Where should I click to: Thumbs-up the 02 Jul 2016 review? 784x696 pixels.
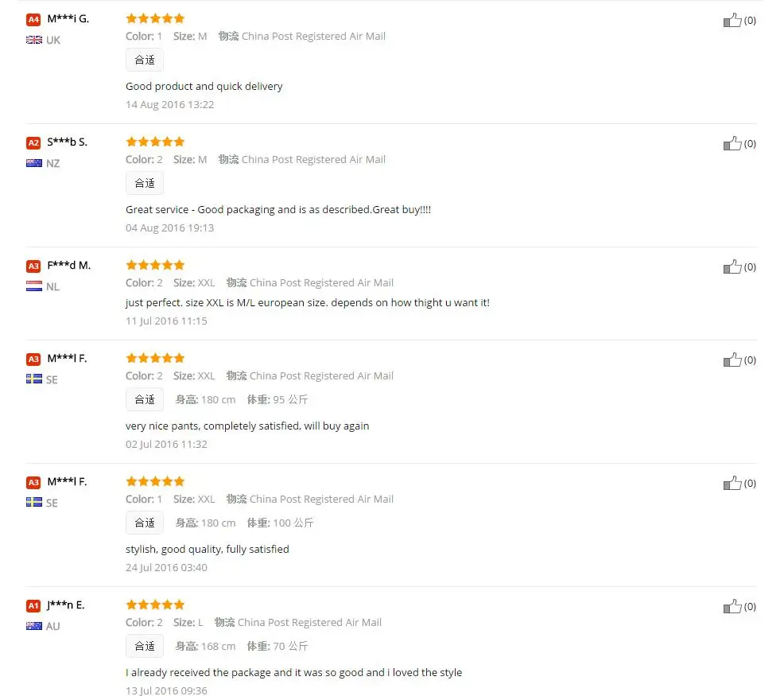point(732,360)
